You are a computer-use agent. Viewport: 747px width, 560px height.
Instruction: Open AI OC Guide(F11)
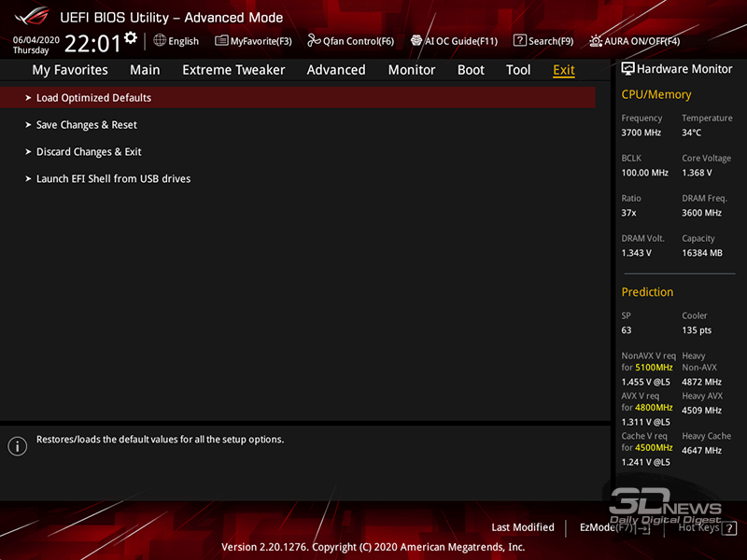pos(461,41)
